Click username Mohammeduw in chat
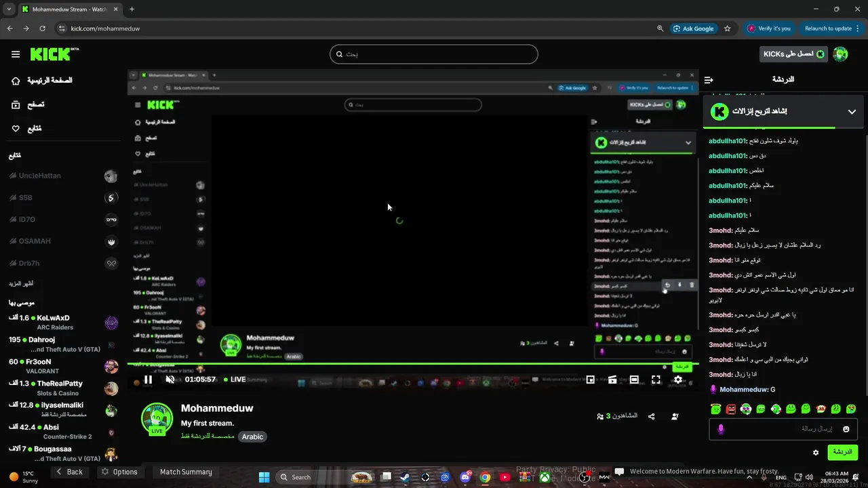This screenshot has height=488, width=868. [744, 390]
